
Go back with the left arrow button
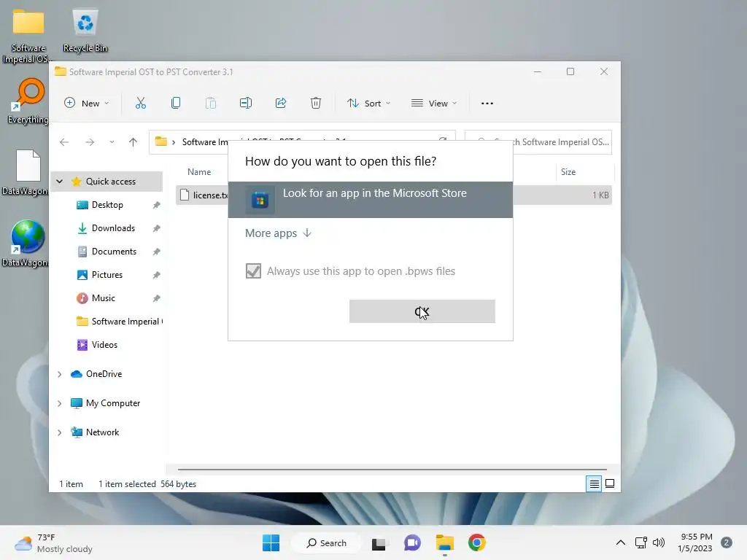64,142
